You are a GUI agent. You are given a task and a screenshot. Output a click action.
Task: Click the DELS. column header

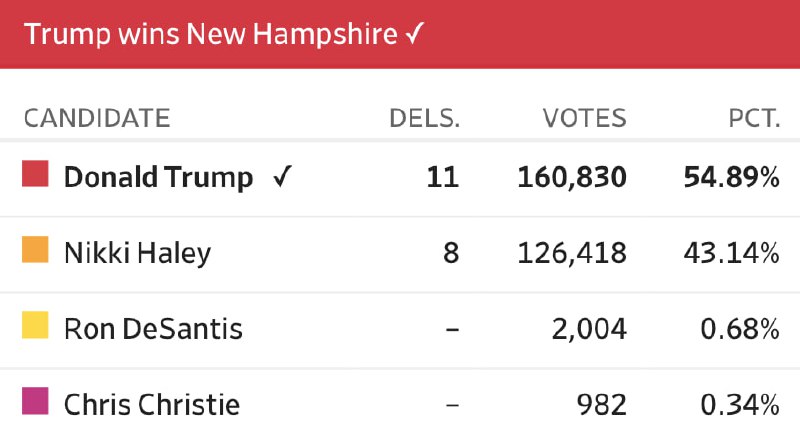tap(424, 118)
